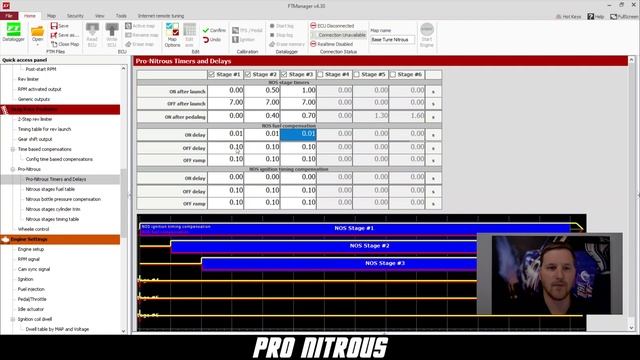Click the TPS / Pedal calibration icon

(x=236, y=30)
